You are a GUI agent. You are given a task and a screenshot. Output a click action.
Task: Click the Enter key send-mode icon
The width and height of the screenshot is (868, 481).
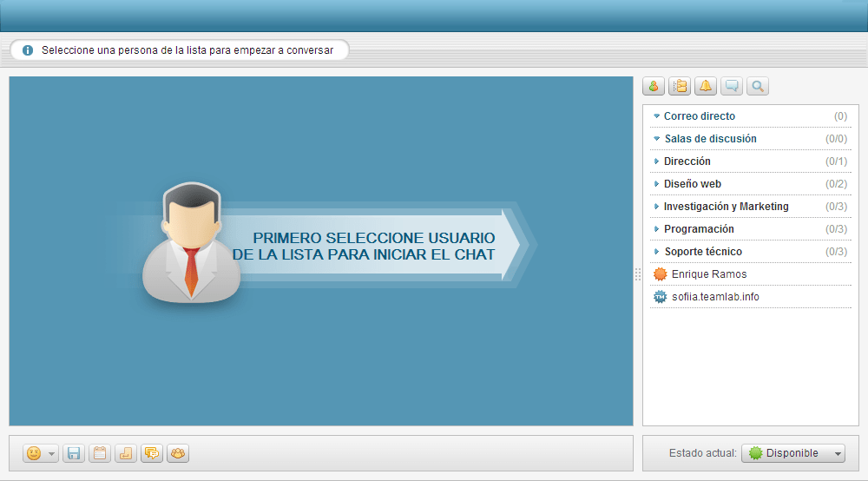(126, 453)
